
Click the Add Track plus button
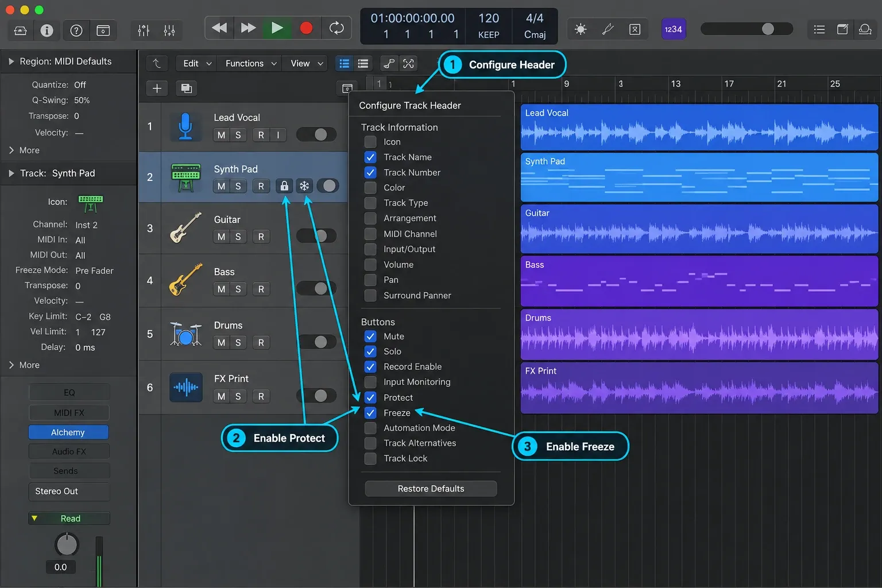[157, 88]
